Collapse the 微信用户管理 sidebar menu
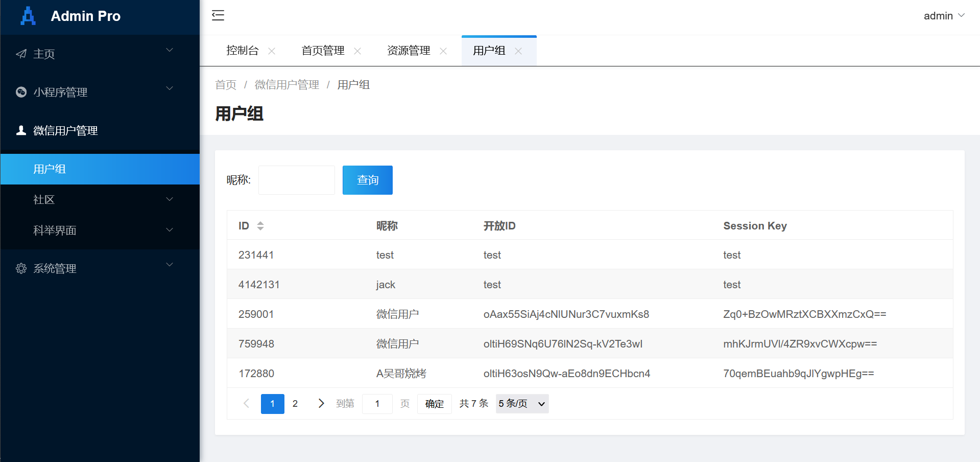The image size is (980, 462). coord(100,130)
